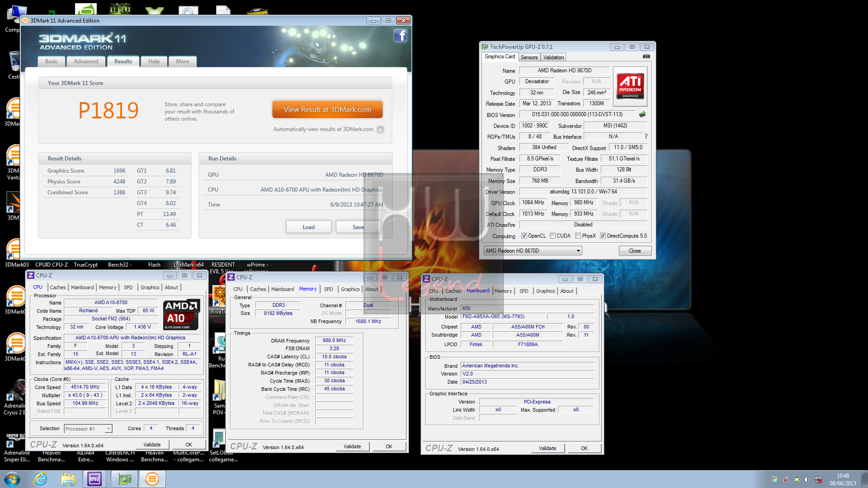Toggle the DirectCompute 5.0 checkbox
Screen dimensions: 868x488
[603, 236]
